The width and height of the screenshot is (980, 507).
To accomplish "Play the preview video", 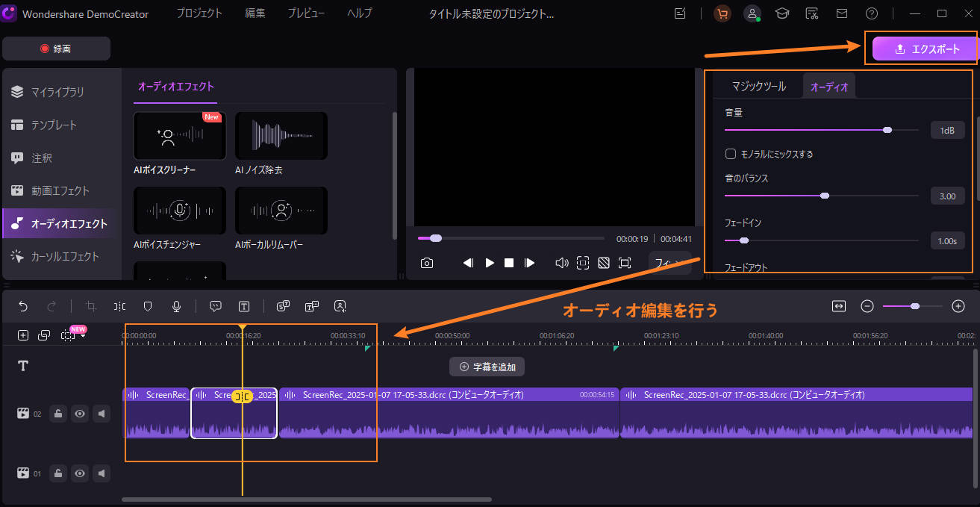I will click(490, 263).
